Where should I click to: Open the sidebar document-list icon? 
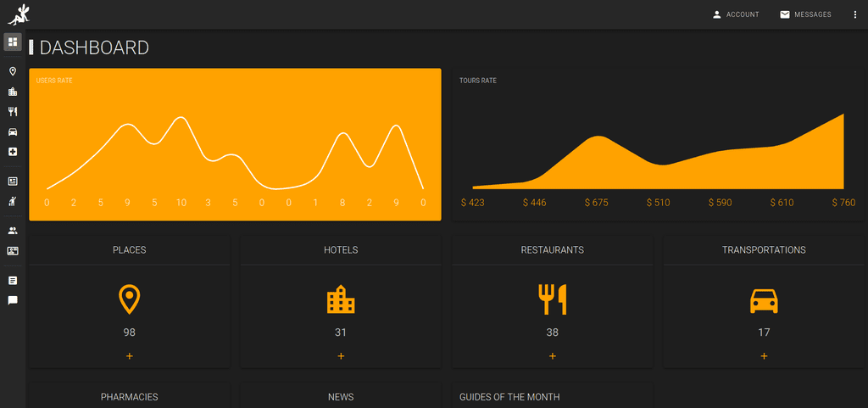13,281
